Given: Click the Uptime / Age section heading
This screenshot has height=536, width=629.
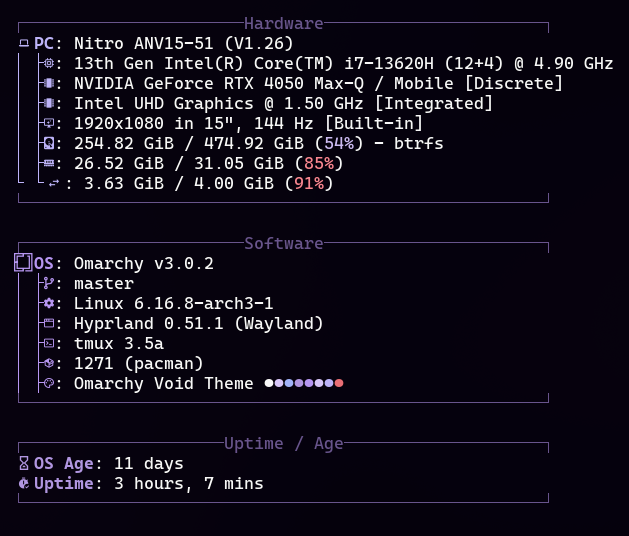Looking at the screenshot, I should pos(284,443).
